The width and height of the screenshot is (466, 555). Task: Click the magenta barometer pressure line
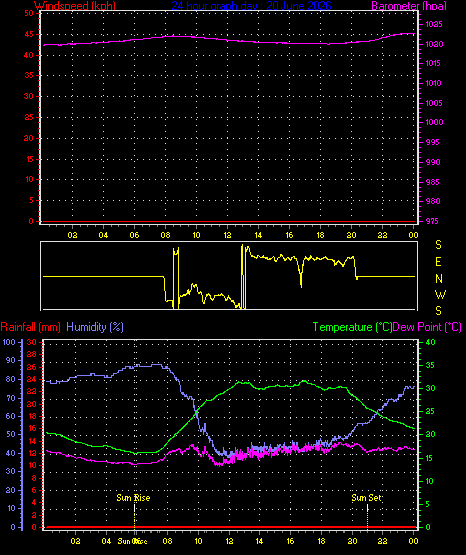tap(229, 40)
